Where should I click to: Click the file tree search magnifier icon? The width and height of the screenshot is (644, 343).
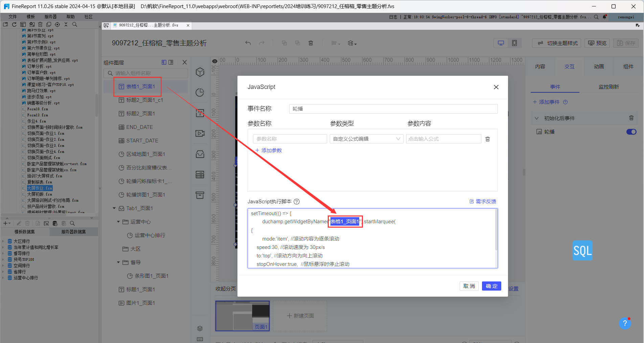[75, 24]
